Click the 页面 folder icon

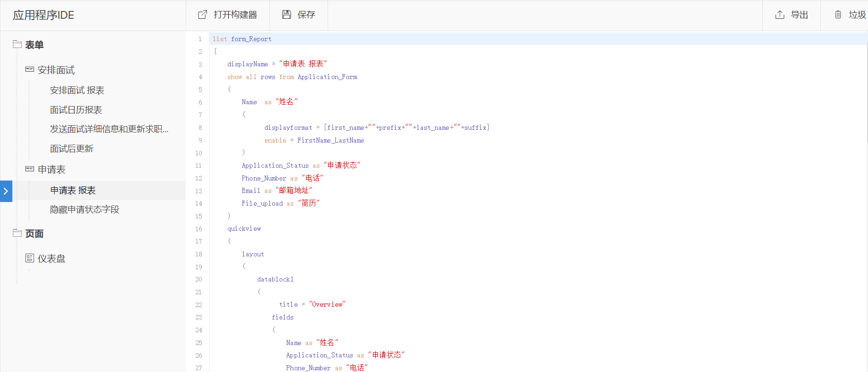17,233
